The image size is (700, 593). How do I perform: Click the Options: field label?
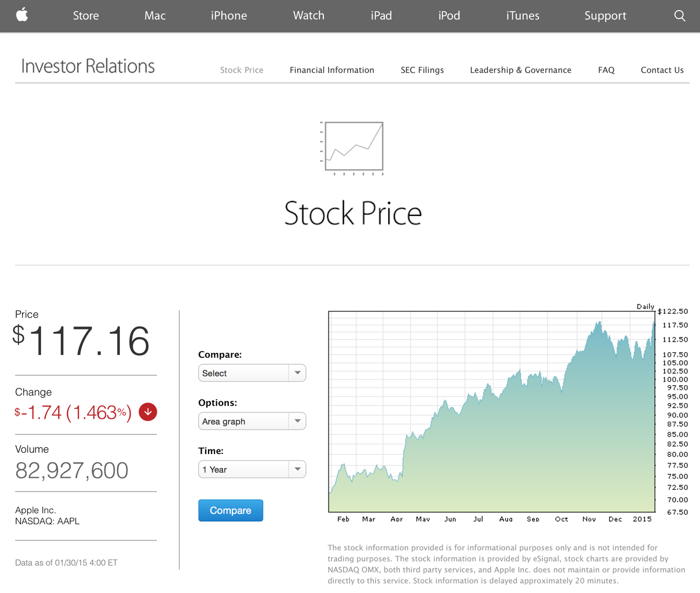point(218,402)
